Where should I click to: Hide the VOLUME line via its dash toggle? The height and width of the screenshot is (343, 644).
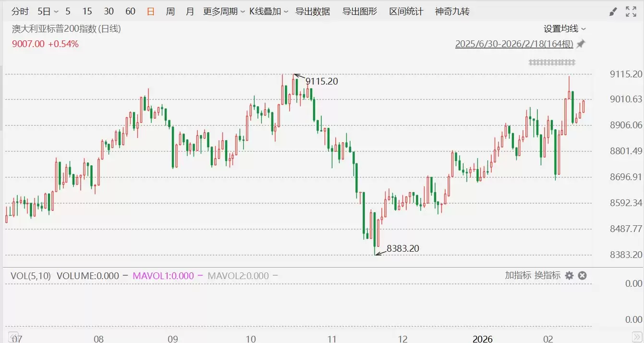(x=125, y=276)
